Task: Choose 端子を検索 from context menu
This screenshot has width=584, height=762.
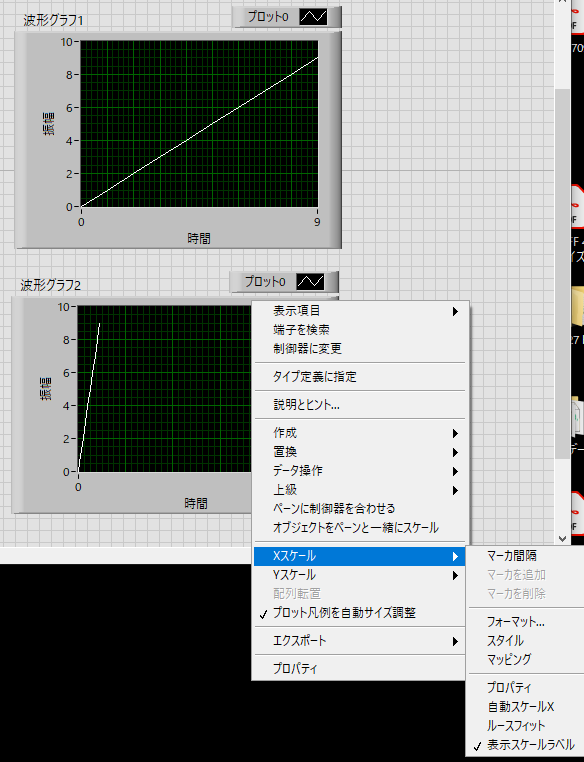Action: (x=360, y=329)
